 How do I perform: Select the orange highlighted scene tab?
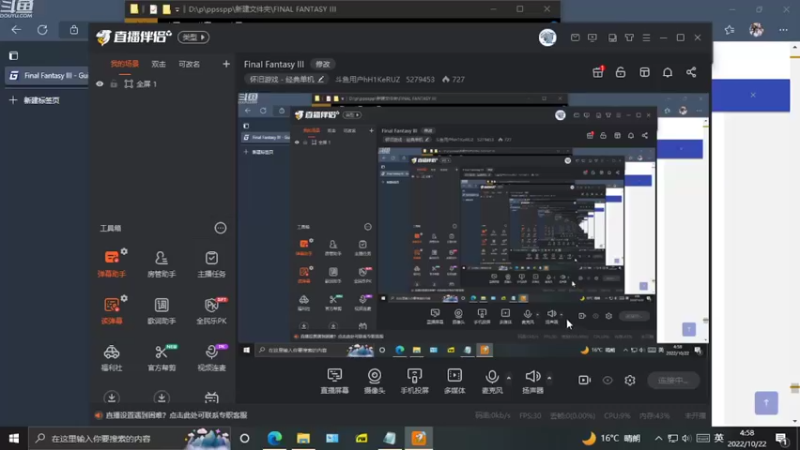(124, 64)
